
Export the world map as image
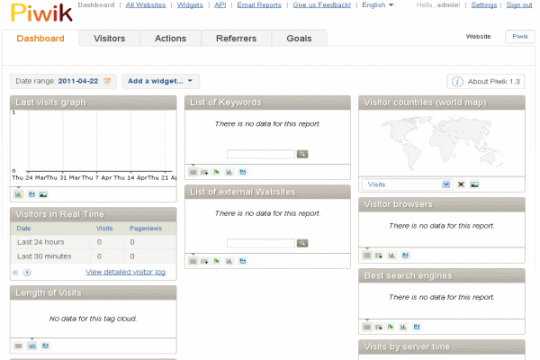pos(475,184)
